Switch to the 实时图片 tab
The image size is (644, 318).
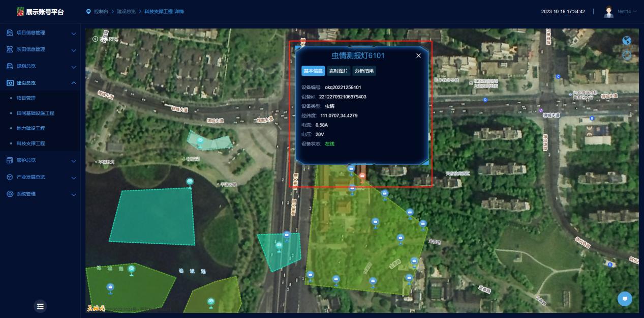tap(339, 71)
